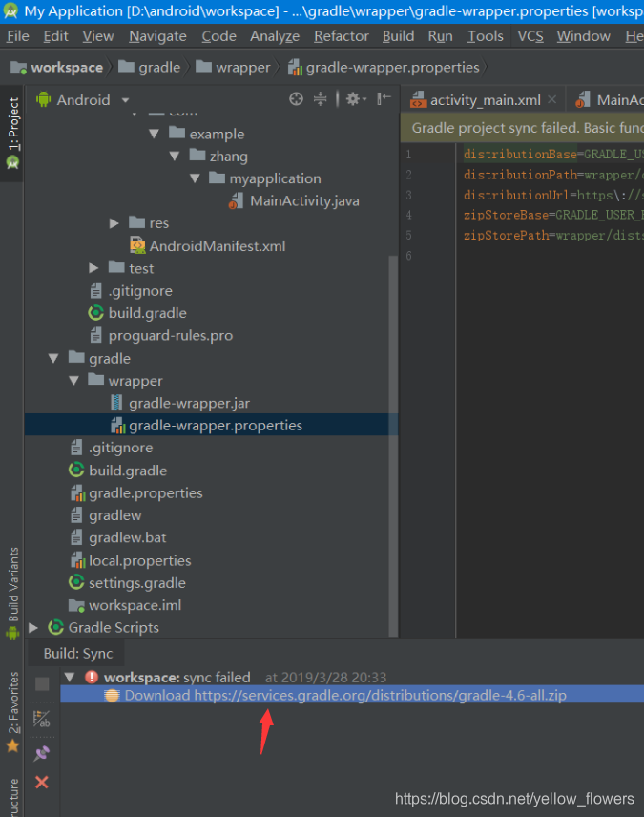Select gradlew.bat file

pos(117,537)
